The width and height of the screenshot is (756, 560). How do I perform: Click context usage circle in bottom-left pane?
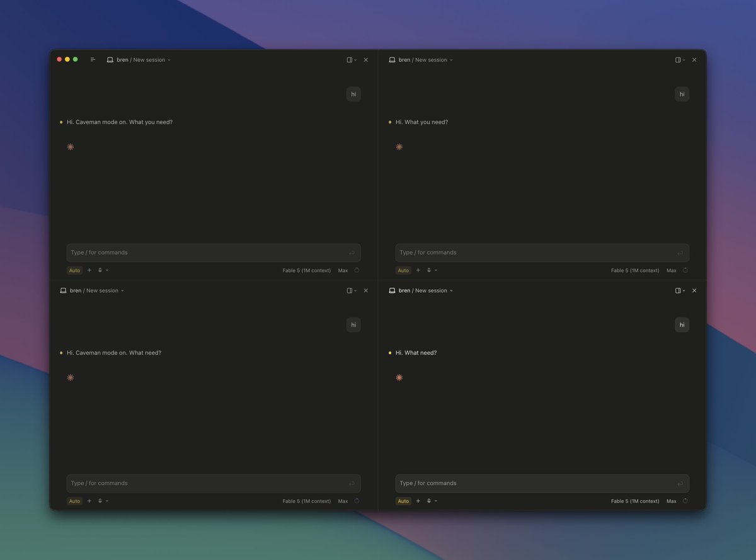(357, 501)
